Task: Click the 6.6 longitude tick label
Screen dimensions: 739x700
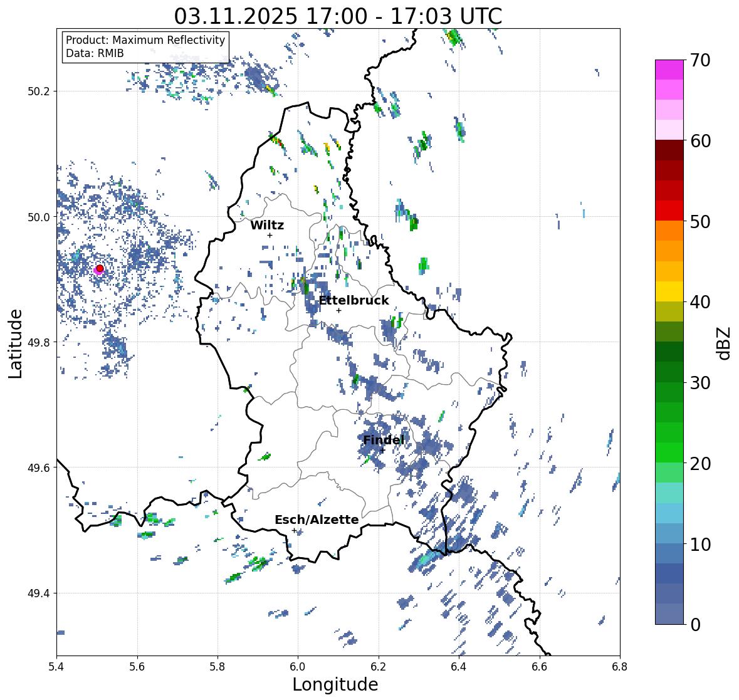Action: 539,667
